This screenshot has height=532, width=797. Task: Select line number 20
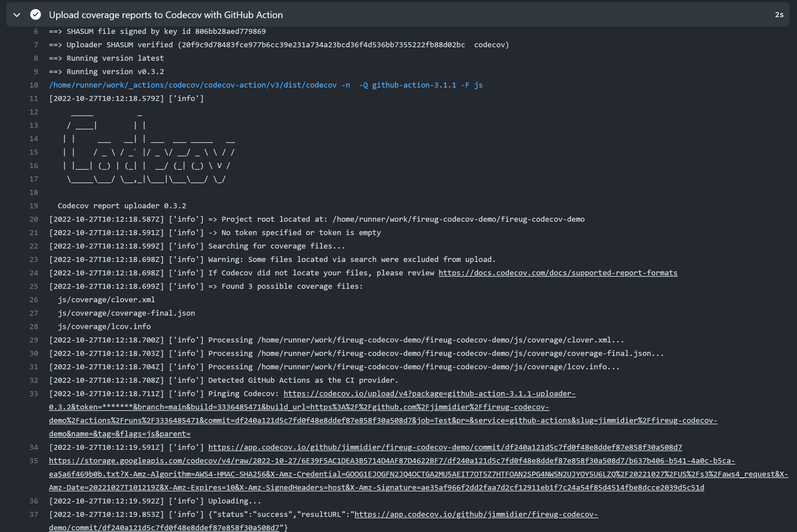33,219
